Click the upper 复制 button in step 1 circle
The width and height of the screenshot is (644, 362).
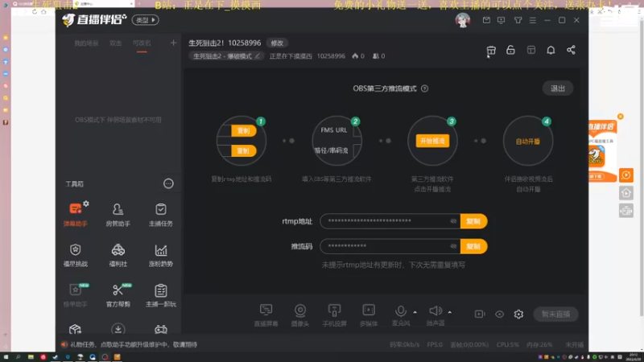(244, 130)
